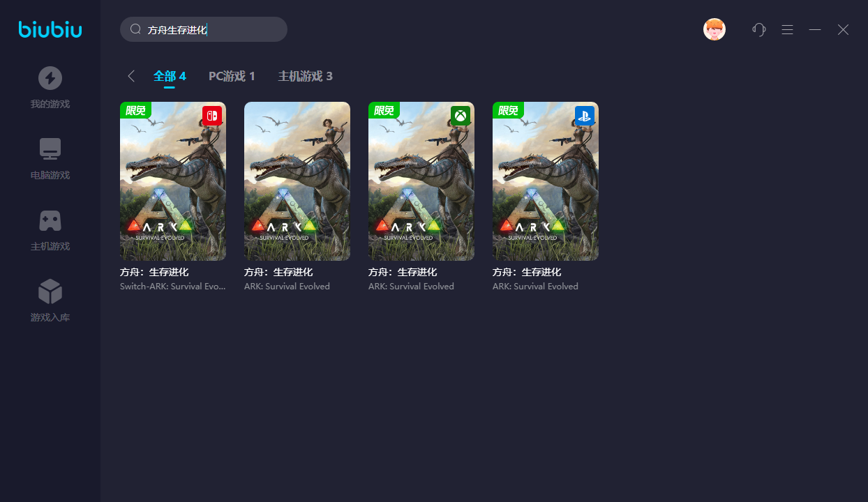Minimize the biubiu window
The image size is (868, 502).
pos(815,29)
